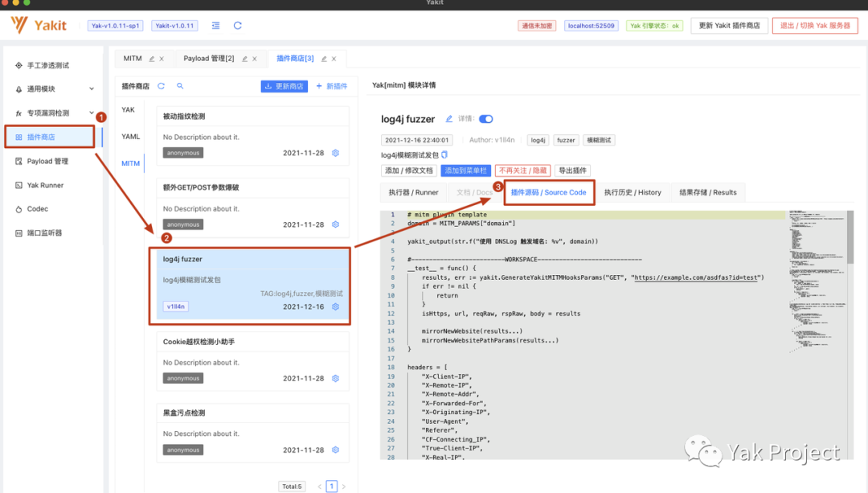Open settings gear of log4j fuzzer plugin

tap(335, 306)
